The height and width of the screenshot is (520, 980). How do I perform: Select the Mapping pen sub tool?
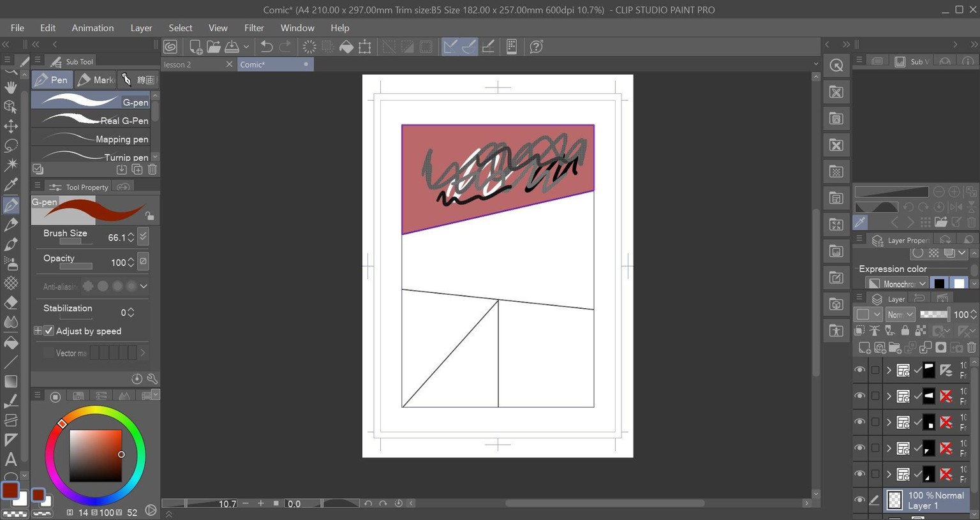[x=91, y=138]
